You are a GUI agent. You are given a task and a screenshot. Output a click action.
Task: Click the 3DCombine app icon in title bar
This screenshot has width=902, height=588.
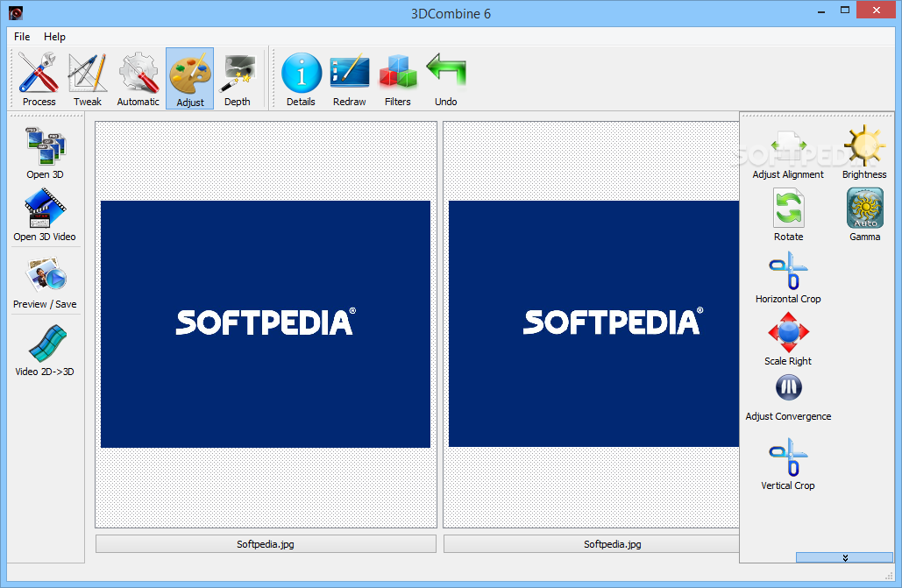(x=16, y=12)
